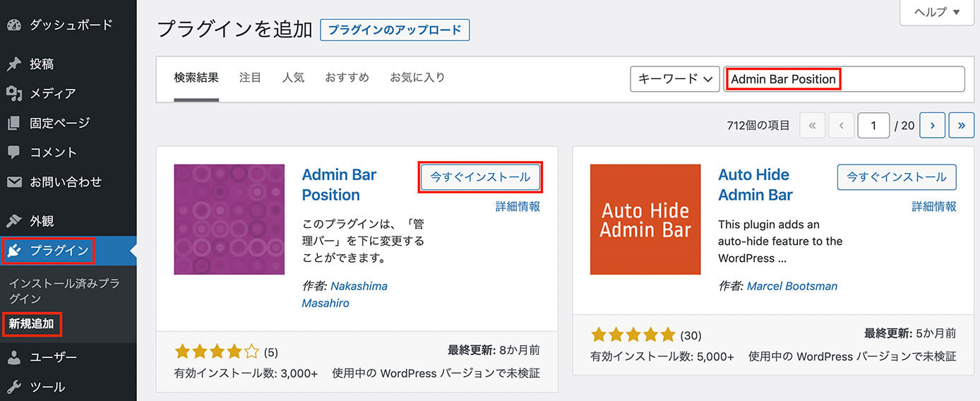980x401 pixels.
Task: Click the 最終更新: 8か月前 text
Action: [494, 350]
